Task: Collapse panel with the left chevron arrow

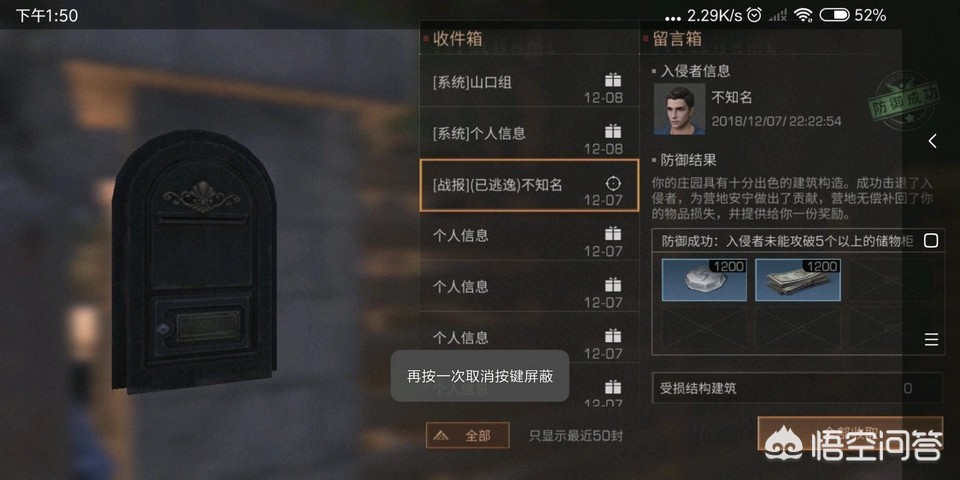Action: tap(932, 141)
